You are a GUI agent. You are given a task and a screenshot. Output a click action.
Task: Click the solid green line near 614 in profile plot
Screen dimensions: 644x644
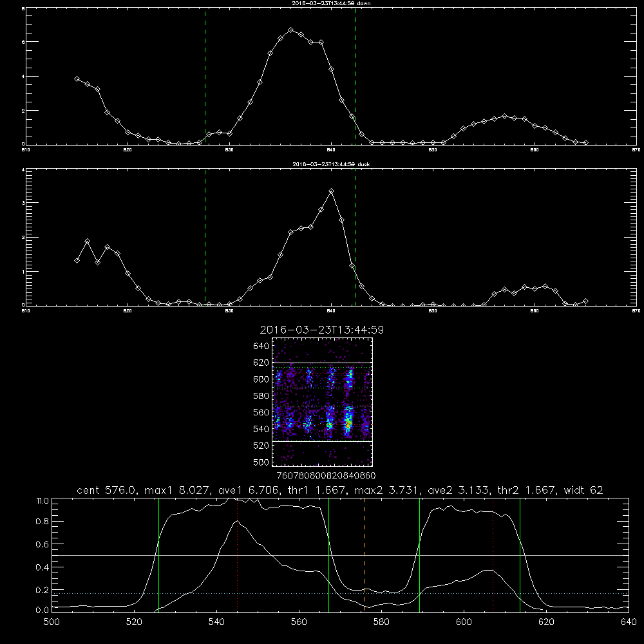tap(520, 555)
